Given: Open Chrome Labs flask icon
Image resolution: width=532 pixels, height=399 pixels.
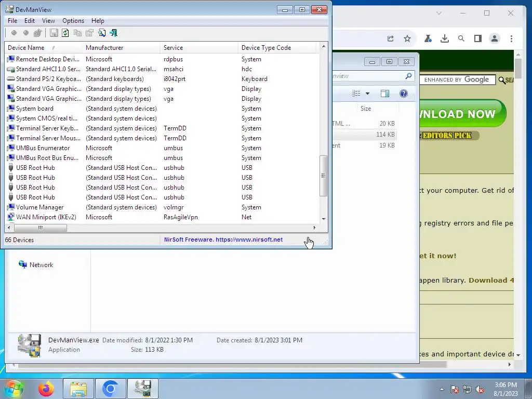Looking at the screenshot, I should [428, 38].
